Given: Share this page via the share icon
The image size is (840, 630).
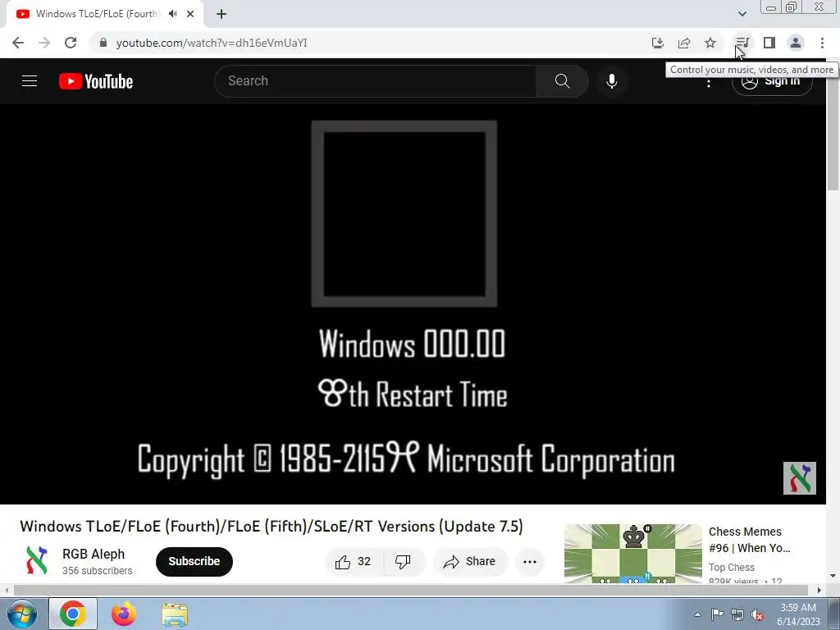Looking at the screenshot, I should (x=684, y=43).
